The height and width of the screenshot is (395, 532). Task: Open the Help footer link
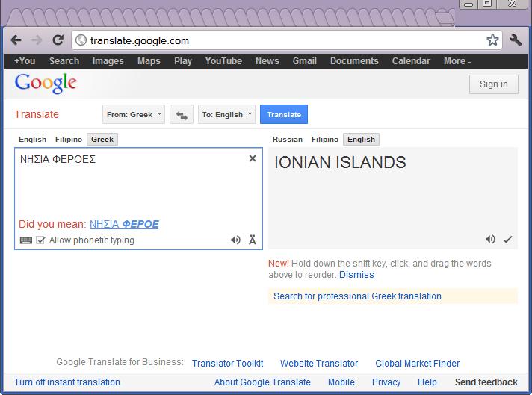pyautogui.click(x=427, y=382)
